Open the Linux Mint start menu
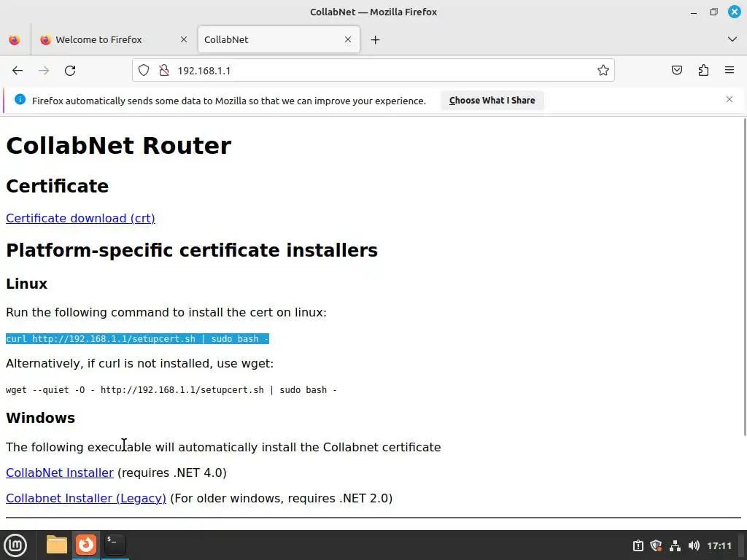747x560 pixels. 15,545
